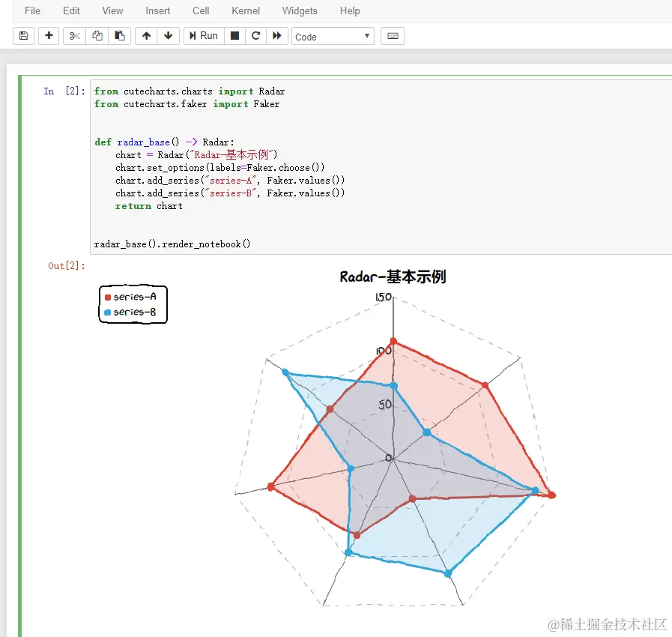Click the upper-left blue series-B data point

tap(285, 372)
